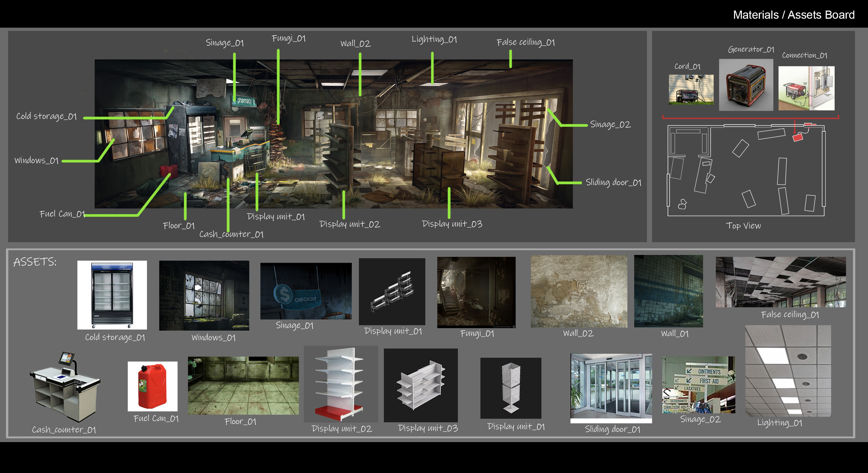868x473 pixels.
Task: Select the Display unit_02 shelf render
Action: pyautogui.click(x=340, y=384)
